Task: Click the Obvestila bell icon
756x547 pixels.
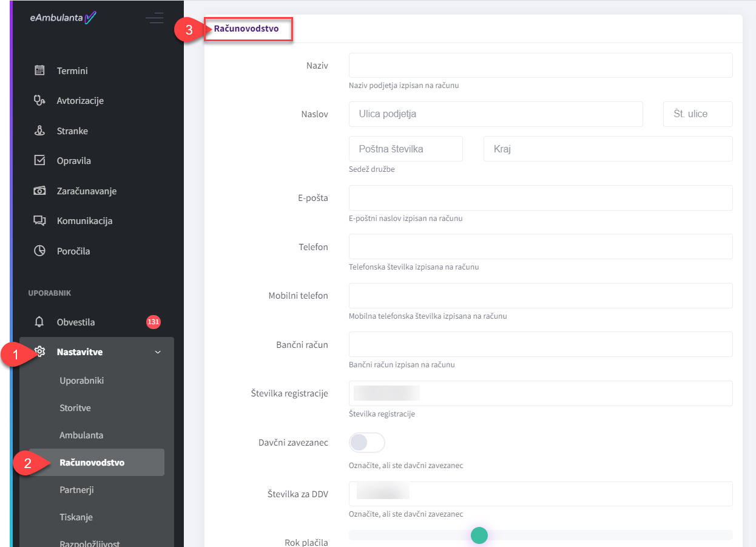Action: [x=39, y=322]
